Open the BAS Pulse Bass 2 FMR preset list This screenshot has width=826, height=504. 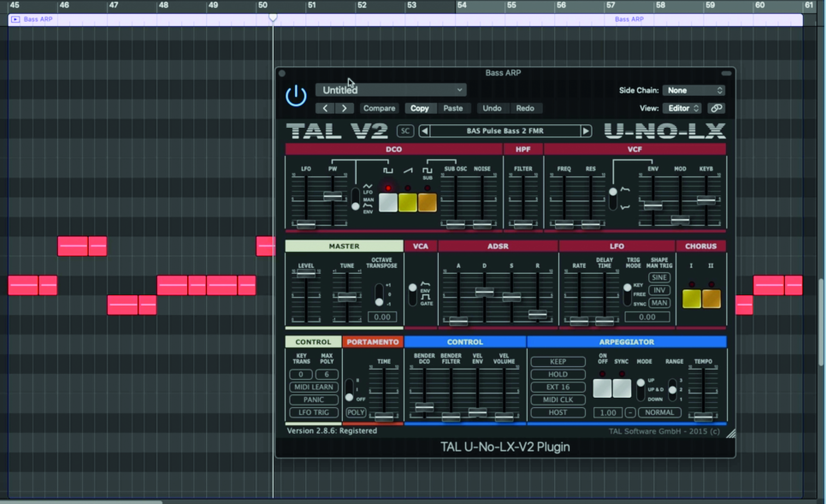[505, 131]
